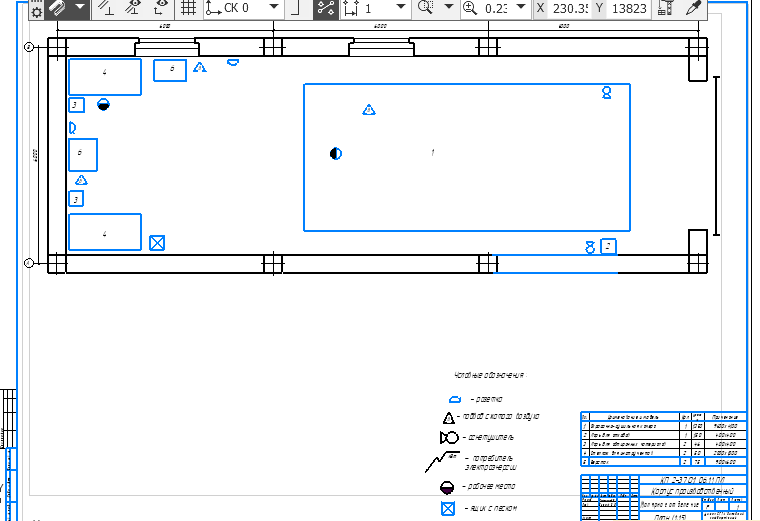Click the fire extinguisher symbol in the legend
Viewport: 760px width, 521px height.
448,438
